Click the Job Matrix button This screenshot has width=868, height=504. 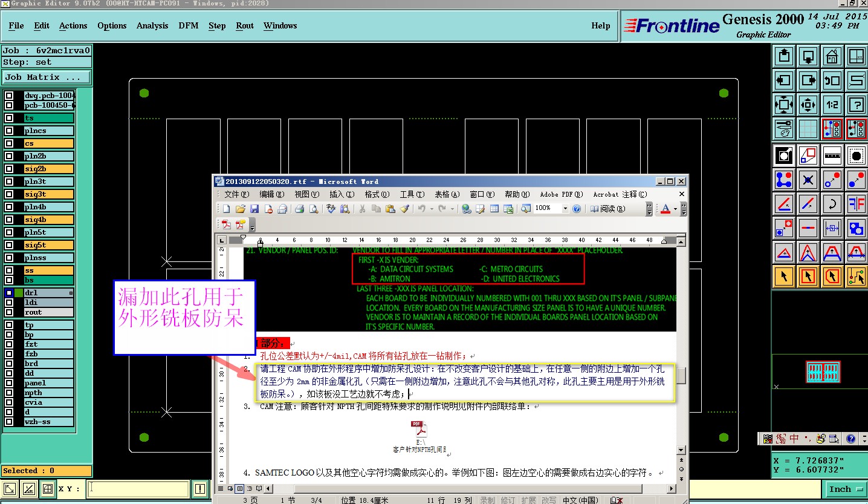(x=47, y=77)
